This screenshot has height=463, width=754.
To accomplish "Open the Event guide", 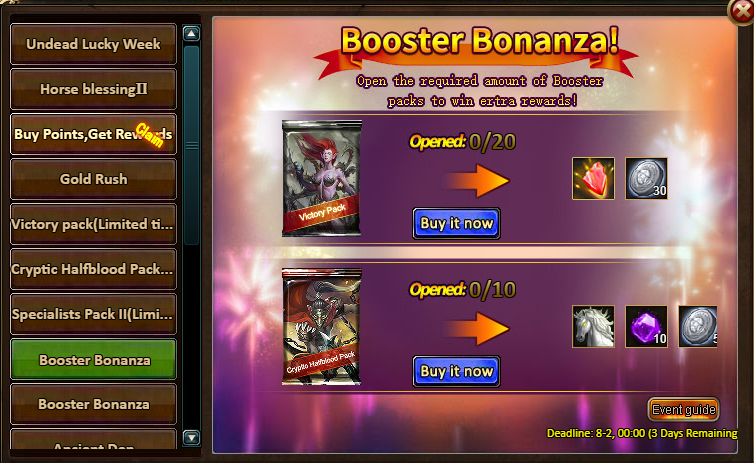I will tap(683, 410).
